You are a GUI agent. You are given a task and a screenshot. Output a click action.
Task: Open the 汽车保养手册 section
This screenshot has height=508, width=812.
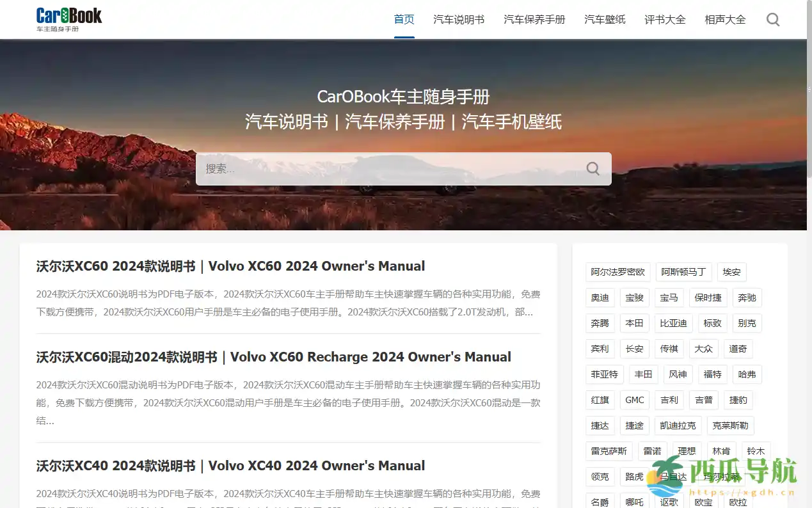[x=534, y=19]
